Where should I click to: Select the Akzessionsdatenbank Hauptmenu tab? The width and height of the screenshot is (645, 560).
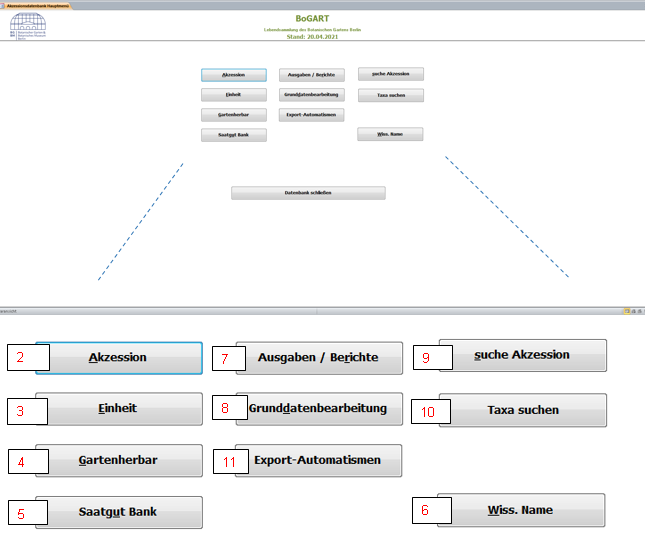coord(37,5)
